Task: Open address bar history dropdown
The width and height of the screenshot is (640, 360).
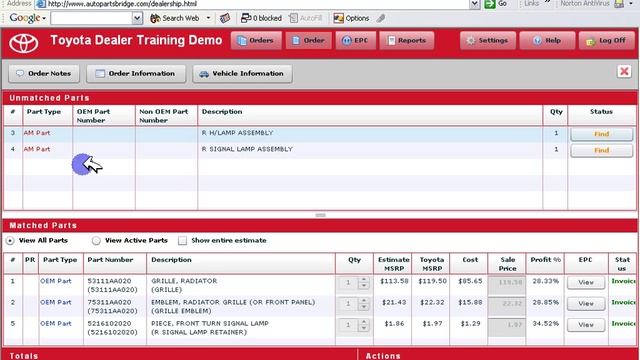Action: (475, 4)
